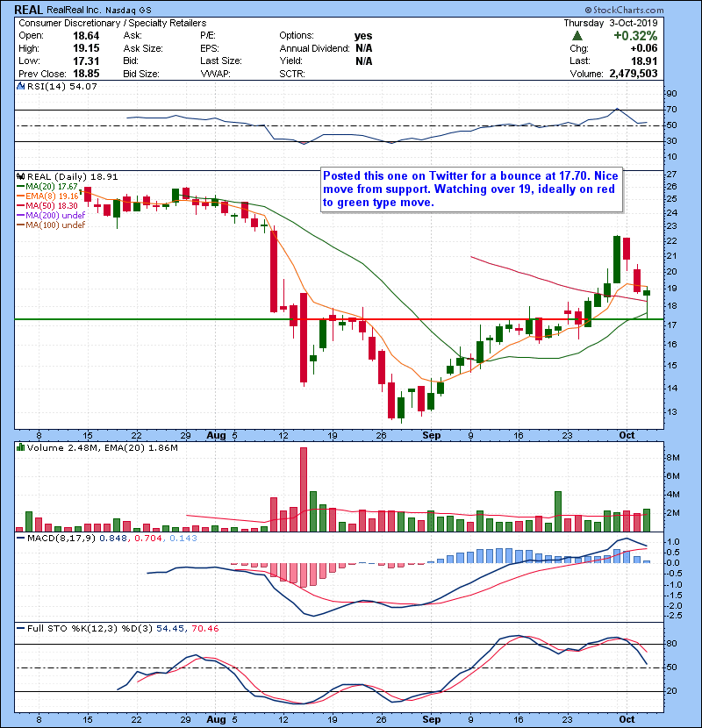Viewport: 702px width, 728px height.
Task: Click the MACD histogram value 0.143
Action: 183,539
